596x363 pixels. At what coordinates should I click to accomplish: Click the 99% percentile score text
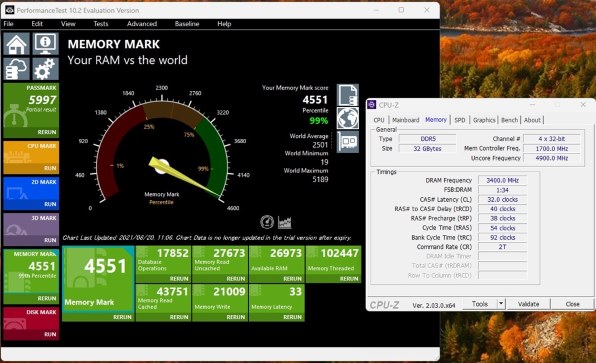pos(319,121)
